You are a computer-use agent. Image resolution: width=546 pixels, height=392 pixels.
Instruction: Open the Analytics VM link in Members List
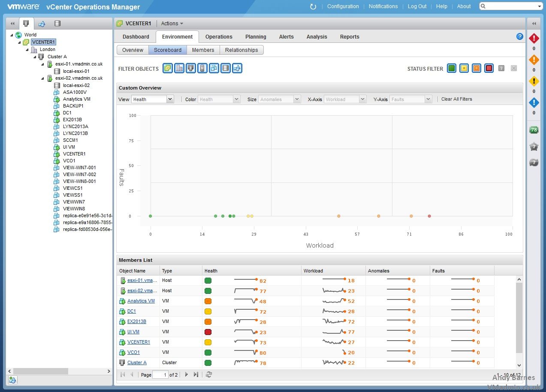click(x=141, y=301)
